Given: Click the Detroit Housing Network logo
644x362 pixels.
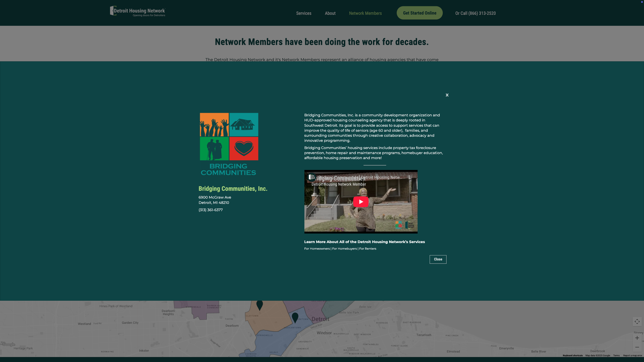Looking at the screenshot, I should click(138, 11).
